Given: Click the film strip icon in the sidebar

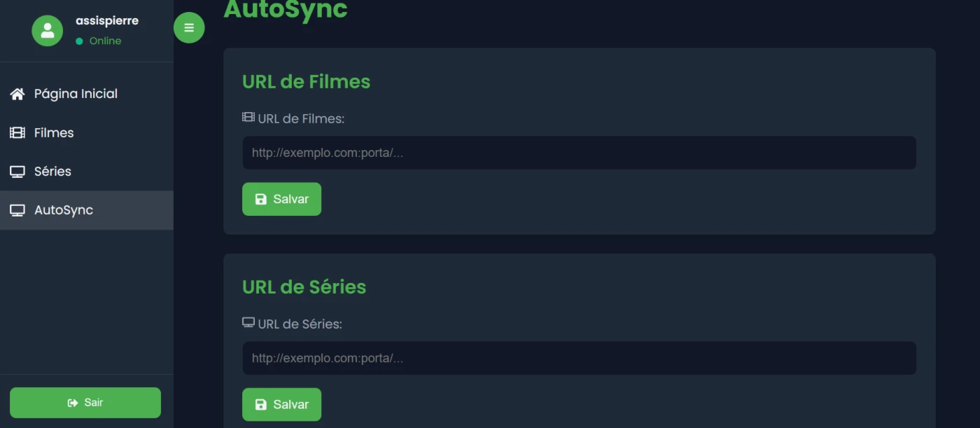Looking at the screenshot, I should pyautogui.click(x=17, y=132).
